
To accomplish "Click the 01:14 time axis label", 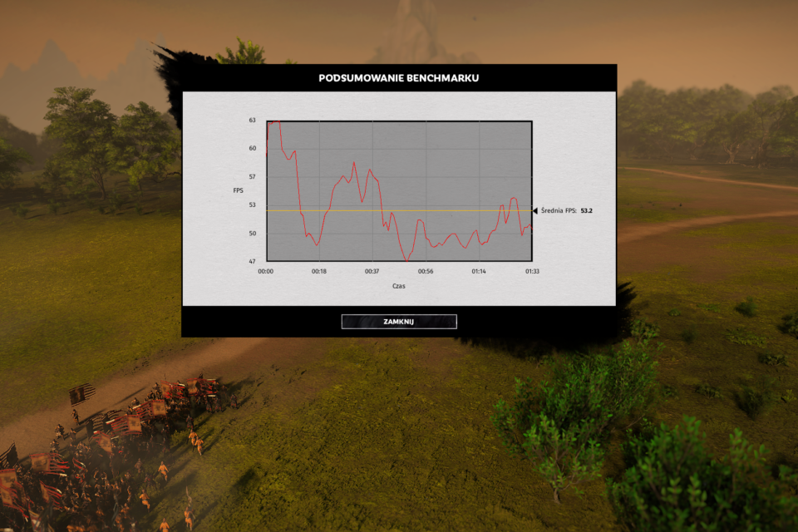I will coord(479,271).
